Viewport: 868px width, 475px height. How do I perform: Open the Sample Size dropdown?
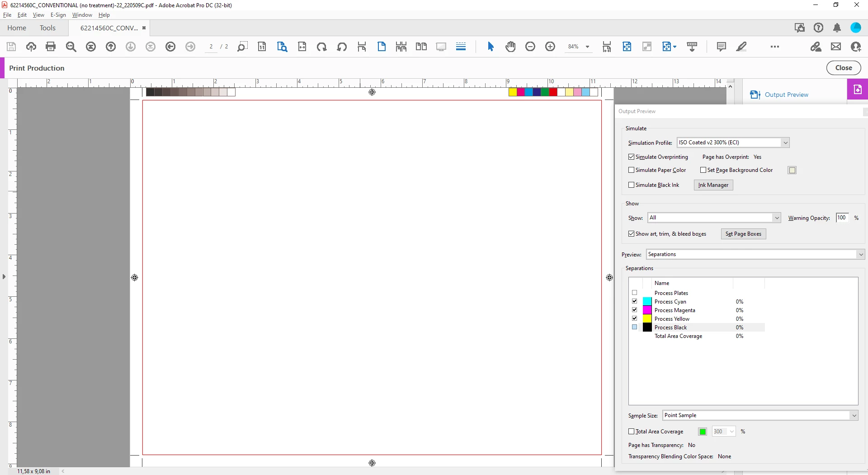click(760, 415)
